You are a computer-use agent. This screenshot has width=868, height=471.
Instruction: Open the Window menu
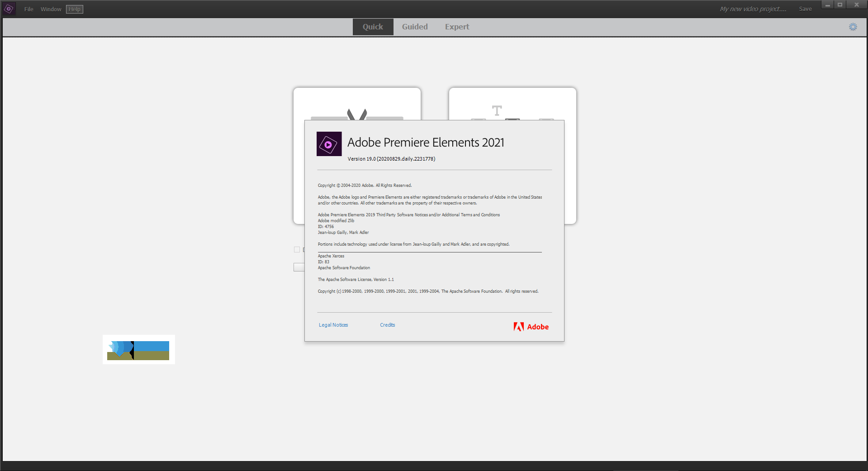51,9
